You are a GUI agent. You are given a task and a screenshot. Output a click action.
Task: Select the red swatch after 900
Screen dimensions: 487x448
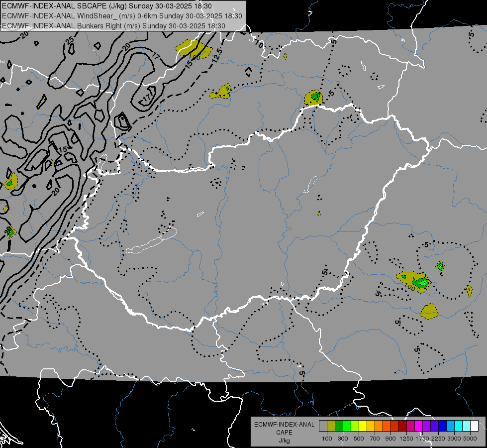(x=394, y=426)
